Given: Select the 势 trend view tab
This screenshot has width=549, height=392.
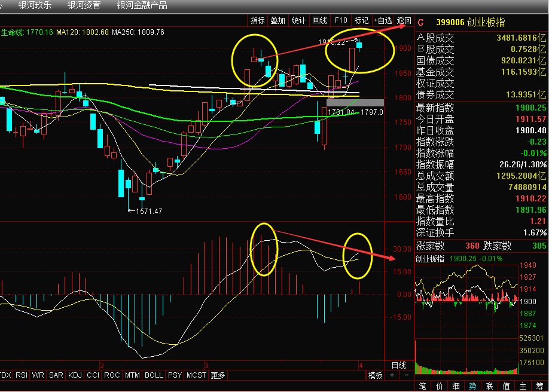Looking at the screenshot, I should [472, 386].
